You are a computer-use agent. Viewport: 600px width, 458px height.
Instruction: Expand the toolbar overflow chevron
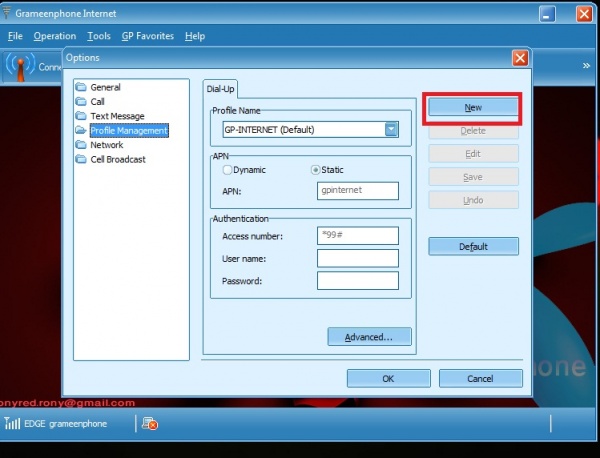(586, 65)
